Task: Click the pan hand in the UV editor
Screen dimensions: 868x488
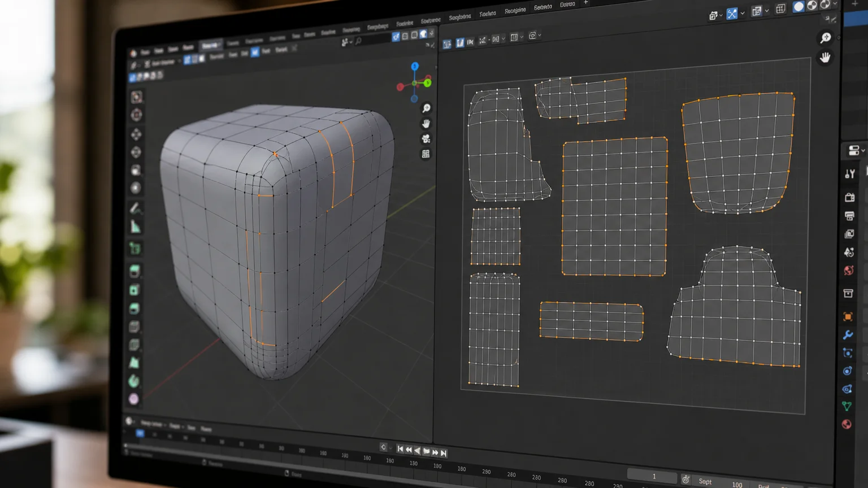Action: (x=826, y=58)
